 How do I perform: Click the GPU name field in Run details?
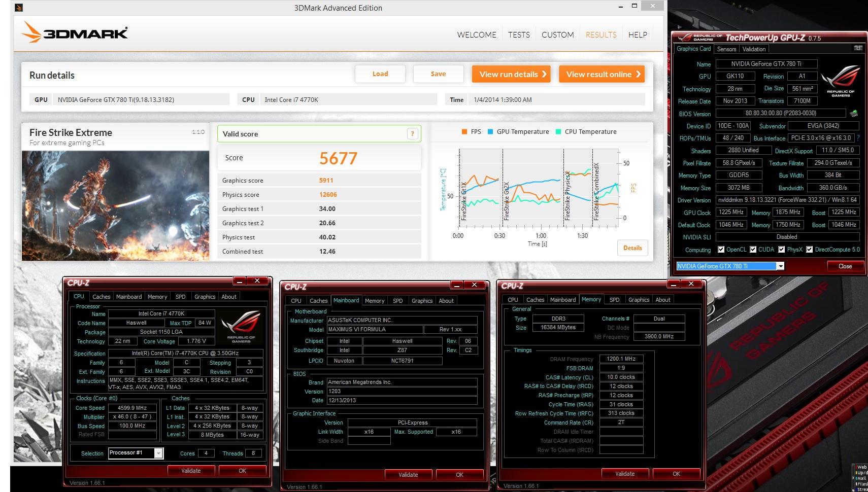tap(142, 99)
